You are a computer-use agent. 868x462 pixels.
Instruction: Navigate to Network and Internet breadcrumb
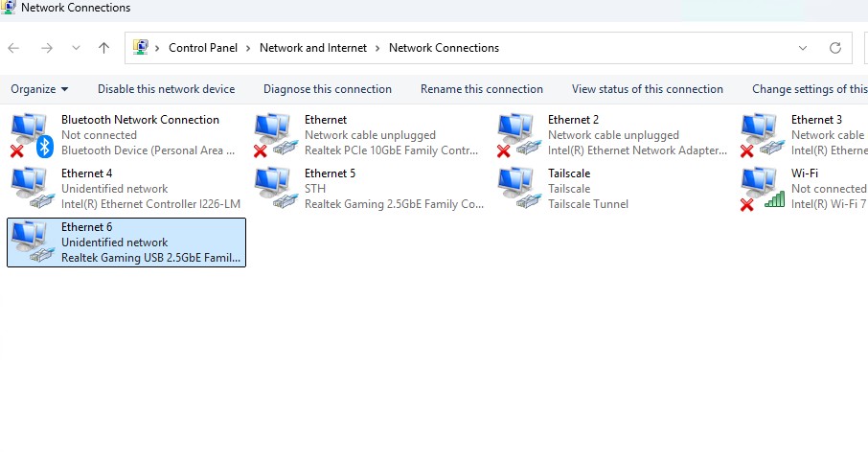coord(313,48)
